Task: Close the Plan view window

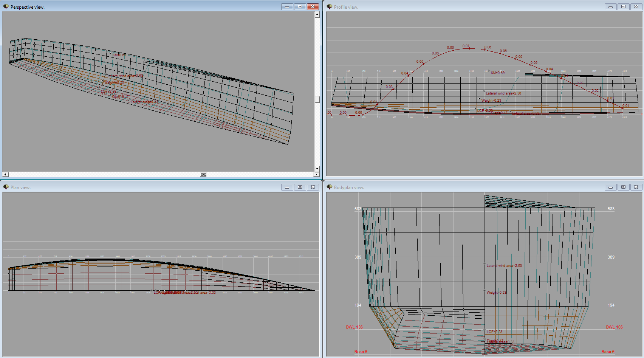Action: click(313, 187)
